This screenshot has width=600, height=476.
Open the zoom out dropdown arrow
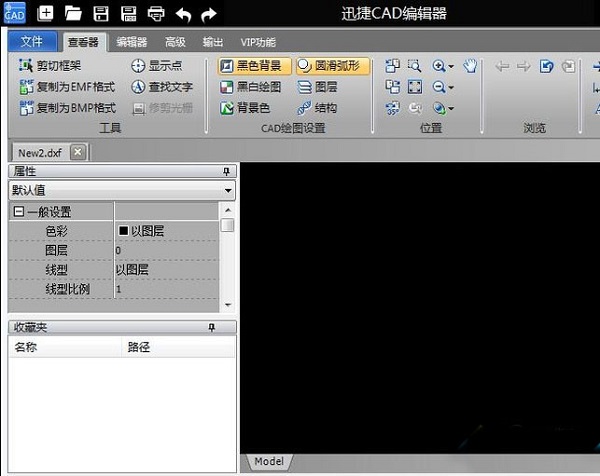[451, 87]
